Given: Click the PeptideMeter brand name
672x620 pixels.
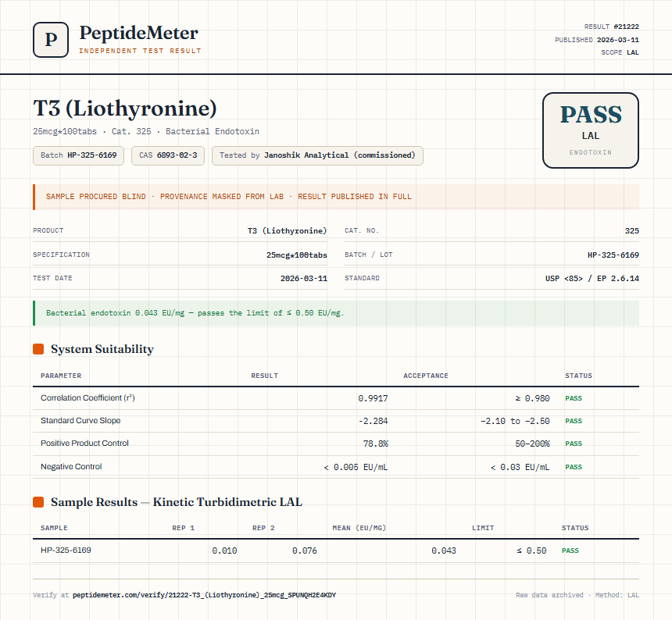Looking at the screenshot, I should 138,33.
